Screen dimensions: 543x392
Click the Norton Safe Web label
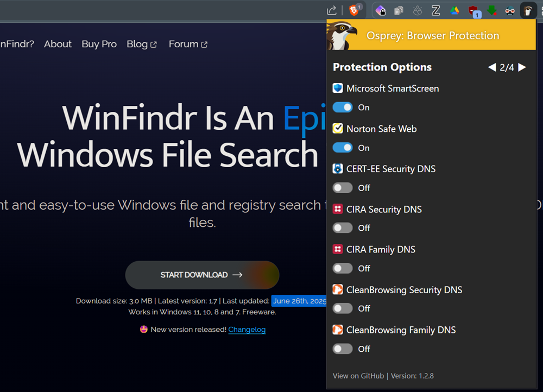pos(382,129)
